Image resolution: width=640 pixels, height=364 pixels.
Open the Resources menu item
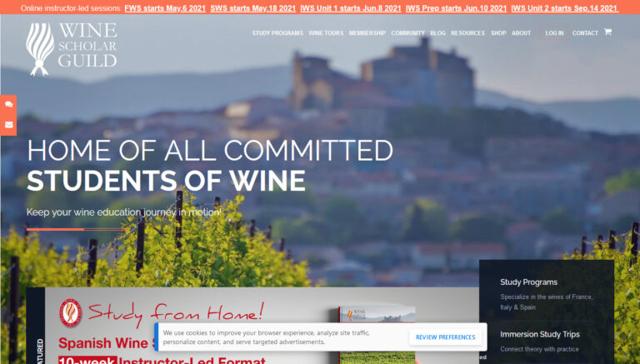point(467,33)
